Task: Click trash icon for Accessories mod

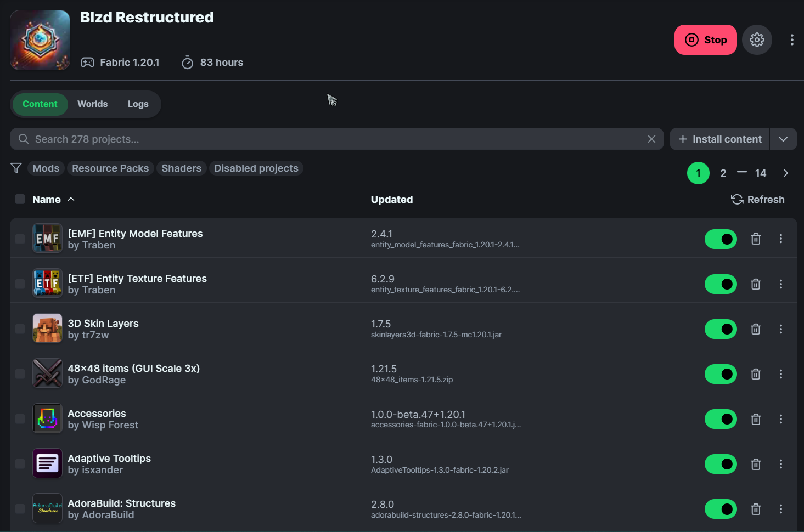Action: pyautogui.click(x=756, y=419)
